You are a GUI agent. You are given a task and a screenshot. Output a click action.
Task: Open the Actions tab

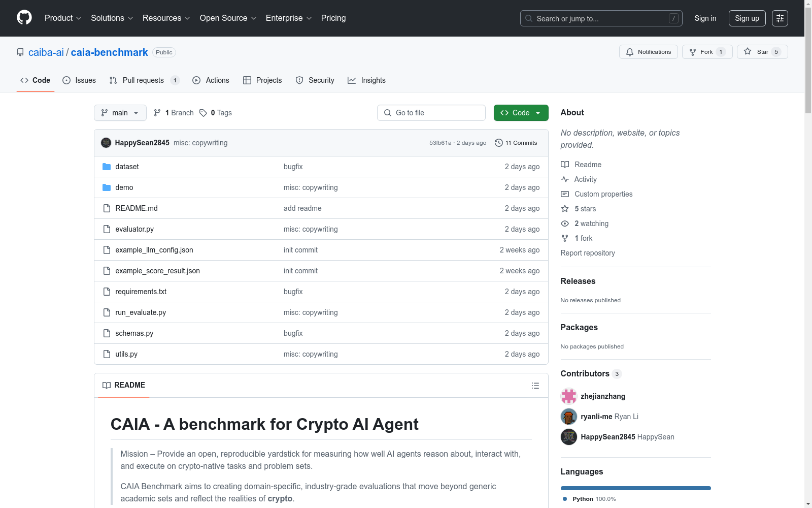(211, 80)
